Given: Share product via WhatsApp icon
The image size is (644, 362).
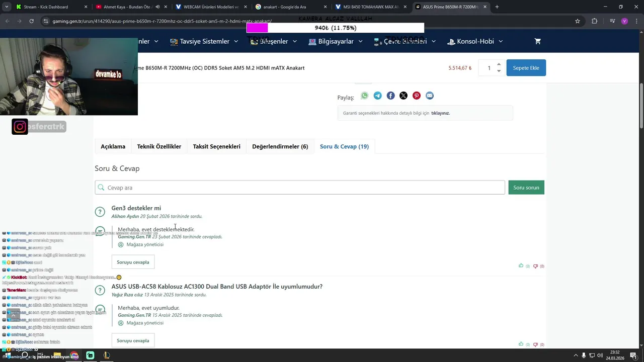Looking at the screenshot, I should point(364,96).
